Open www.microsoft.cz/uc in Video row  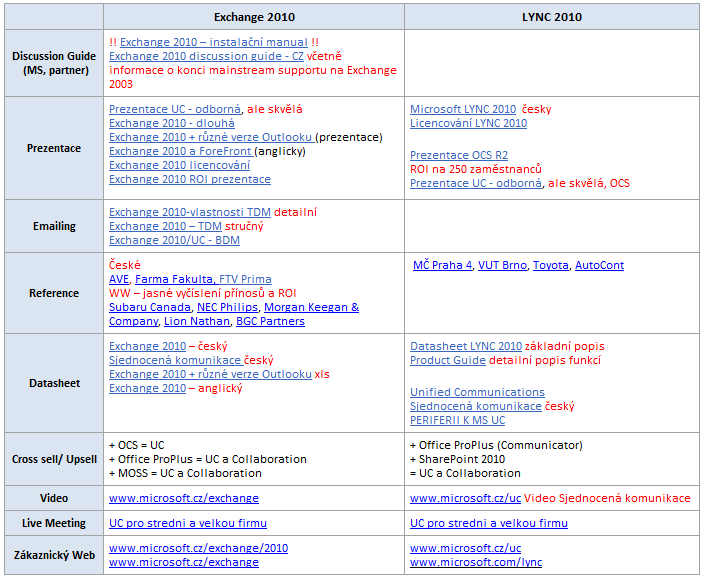click(x=465, y=498)
